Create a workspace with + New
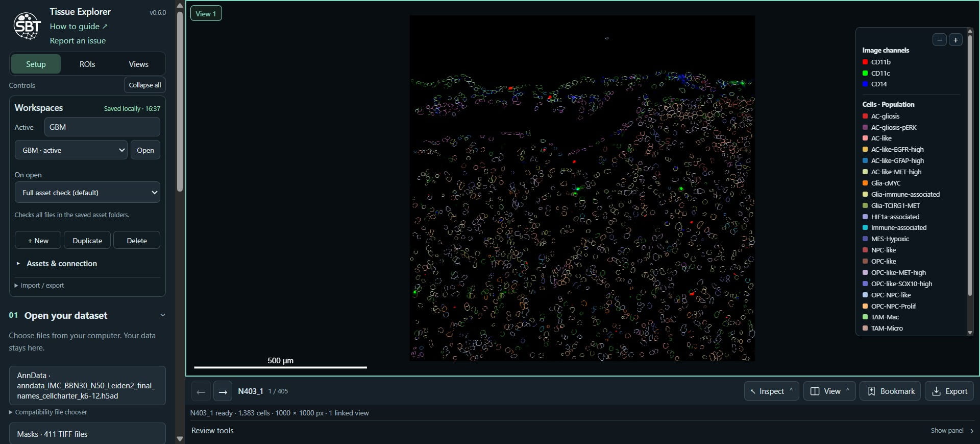This screenshot has height=444, width=980. (x=38, y=240)
